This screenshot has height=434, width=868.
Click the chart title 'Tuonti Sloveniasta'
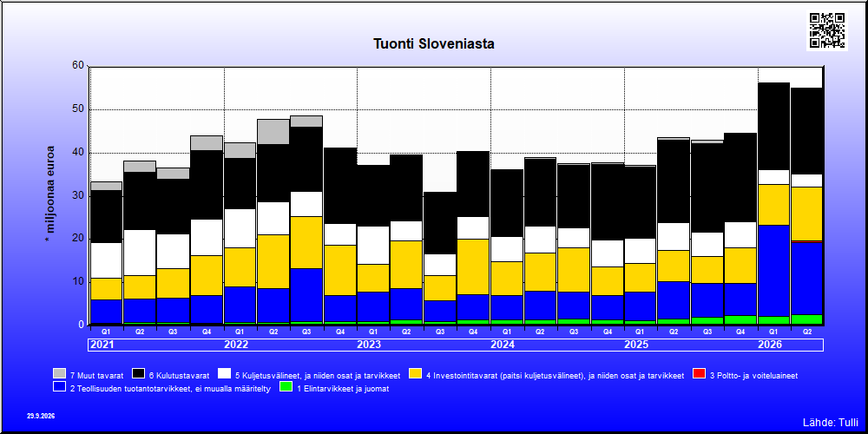pyautogui.click(x=433, y=43)
